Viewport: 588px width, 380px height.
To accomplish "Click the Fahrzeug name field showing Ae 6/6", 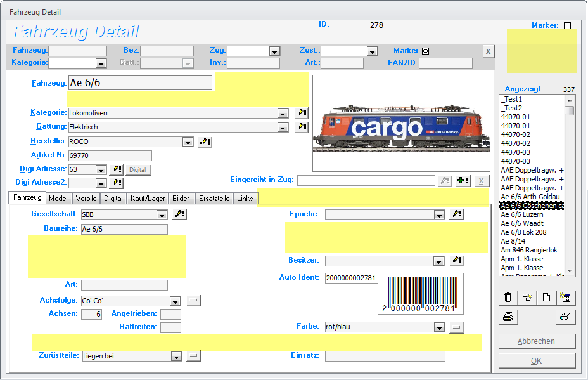I will [140, 83].
